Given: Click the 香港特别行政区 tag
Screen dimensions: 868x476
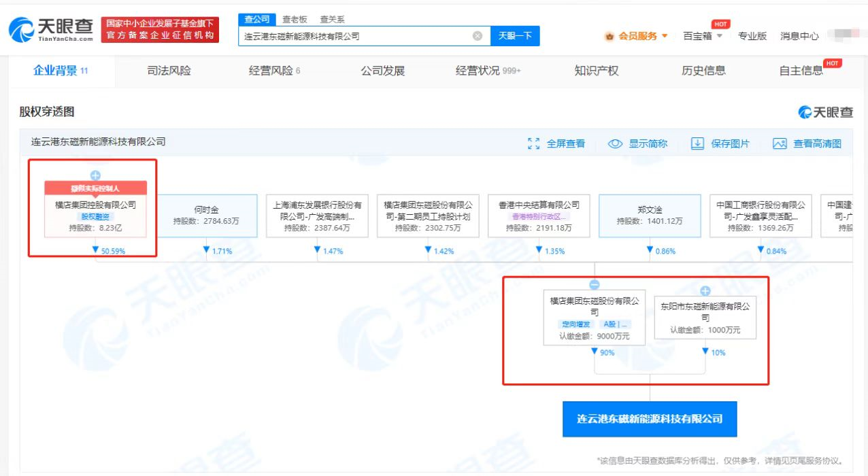Looking at the screenshot, I should pos(539,216).
